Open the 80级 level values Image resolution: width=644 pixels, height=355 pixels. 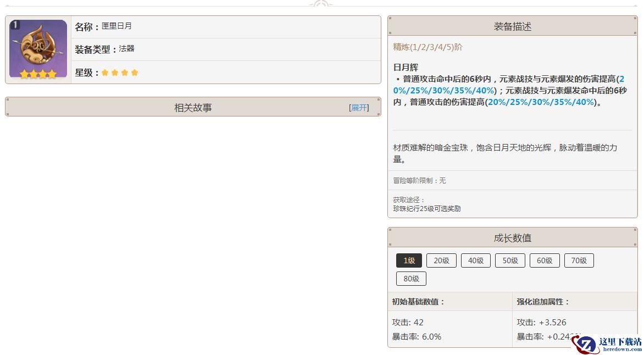tap(411, 279)
